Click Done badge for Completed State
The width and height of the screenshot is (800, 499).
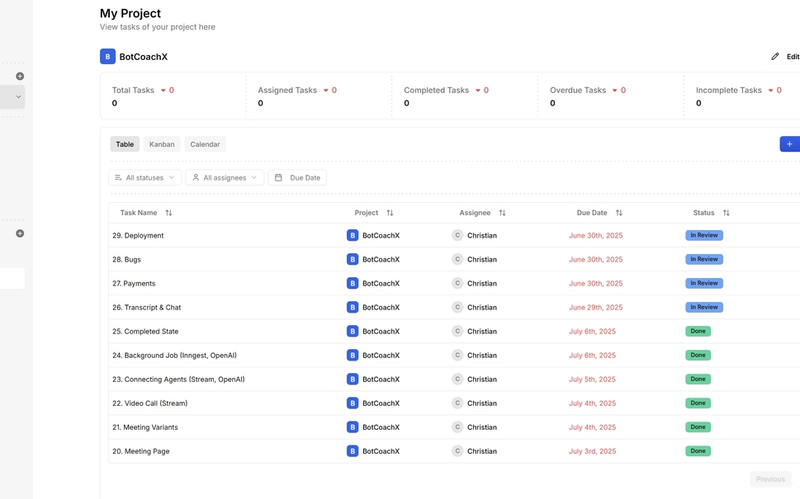pyautogui.click(x=698, y=331)
